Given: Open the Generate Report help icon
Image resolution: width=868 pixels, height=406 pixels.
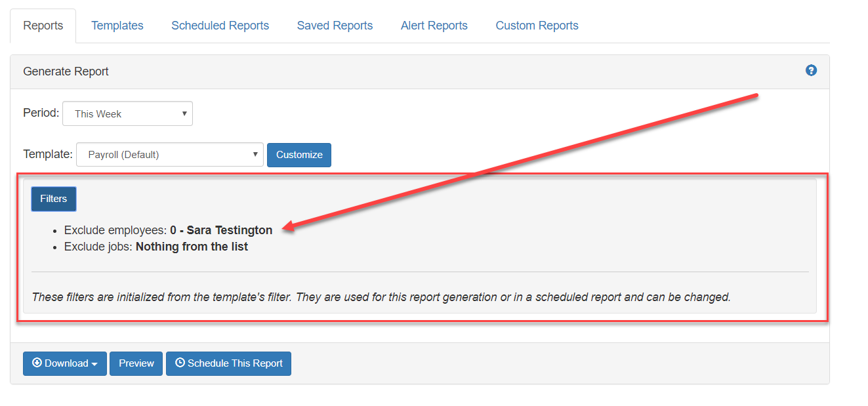Looking at the screenshot, I should [812, 70].
